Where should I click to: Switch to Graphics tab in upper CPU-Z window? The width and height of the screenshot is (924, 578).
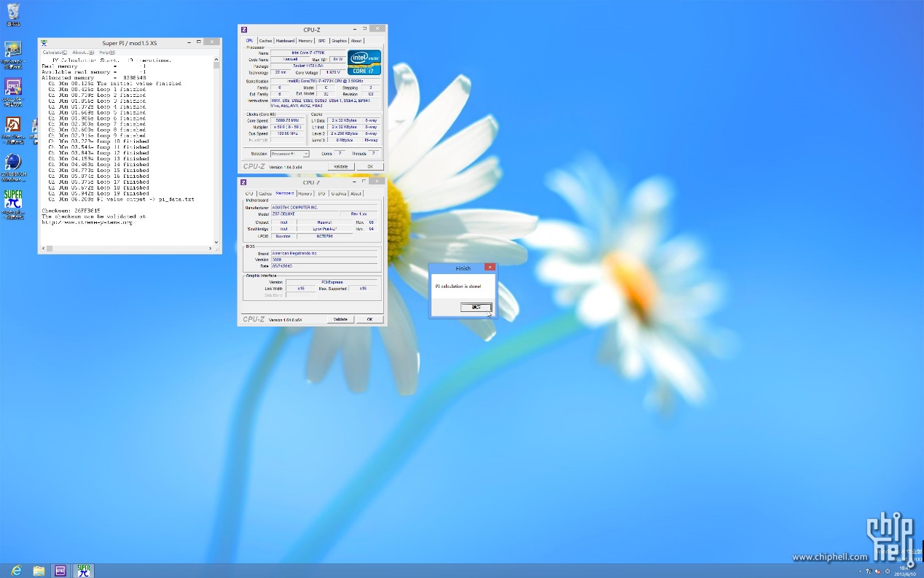click(x=339, y=41)
